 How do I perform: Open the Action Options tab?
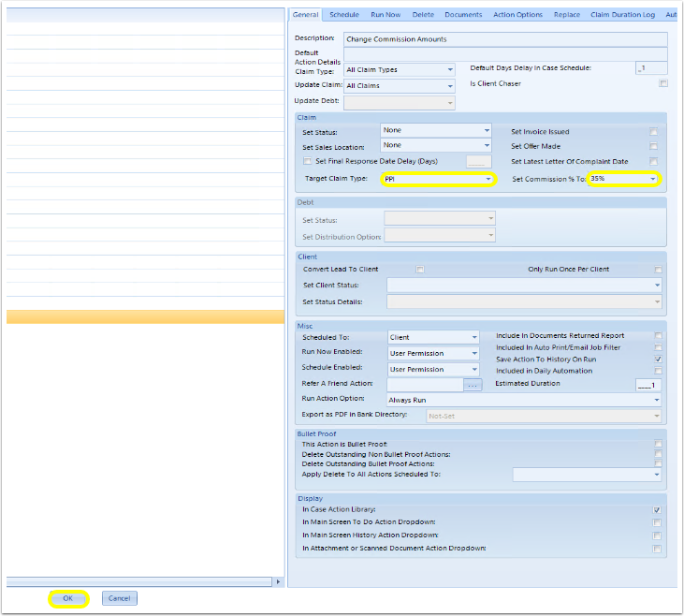517,15
